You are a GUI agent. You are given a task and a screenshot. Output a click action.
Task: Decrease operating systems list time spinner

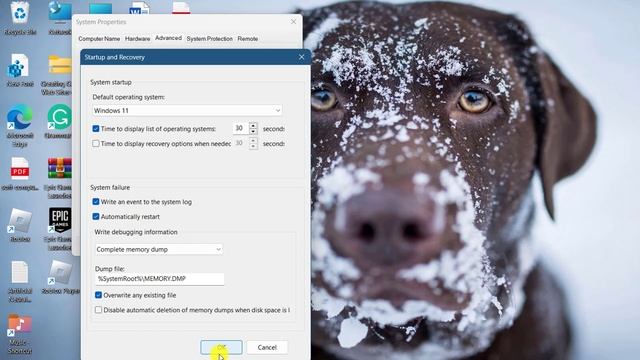point(253,131)
